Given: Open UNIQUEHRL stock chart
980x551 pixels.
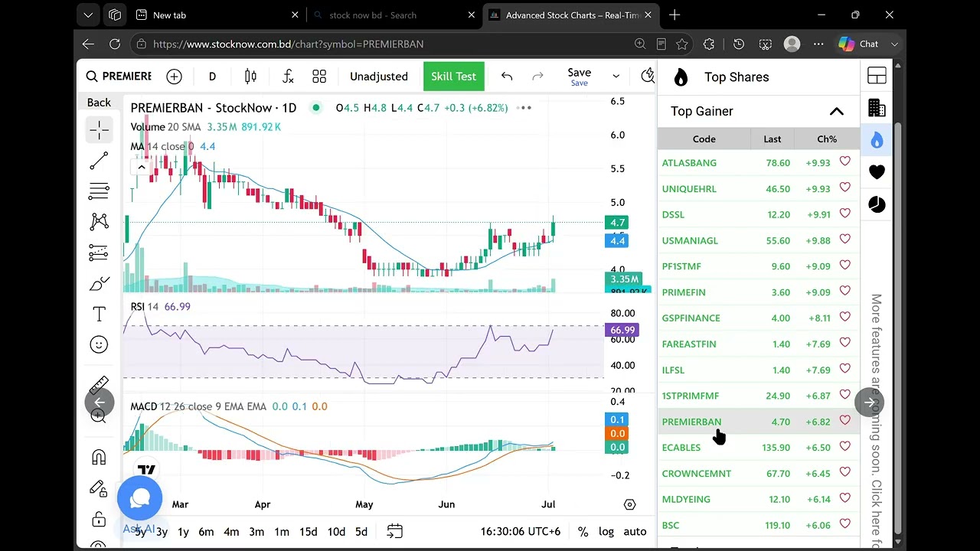Looking at the screenshot, I should (689, 189).
